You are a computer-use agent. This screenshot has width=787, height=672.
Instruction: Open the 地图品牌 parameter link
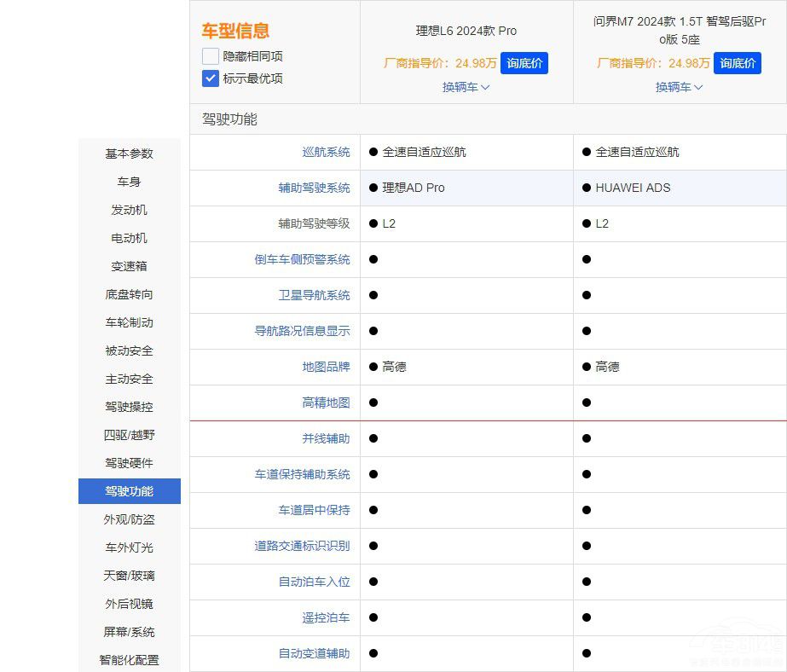click(x=327, y=367)
